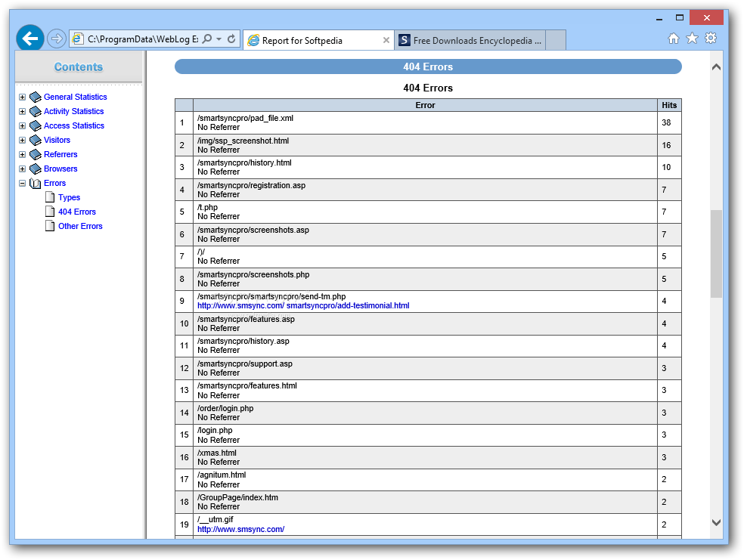Click the page icon beside Types
Viewport: 744px width, 560px height.
(x=50, y=197)
